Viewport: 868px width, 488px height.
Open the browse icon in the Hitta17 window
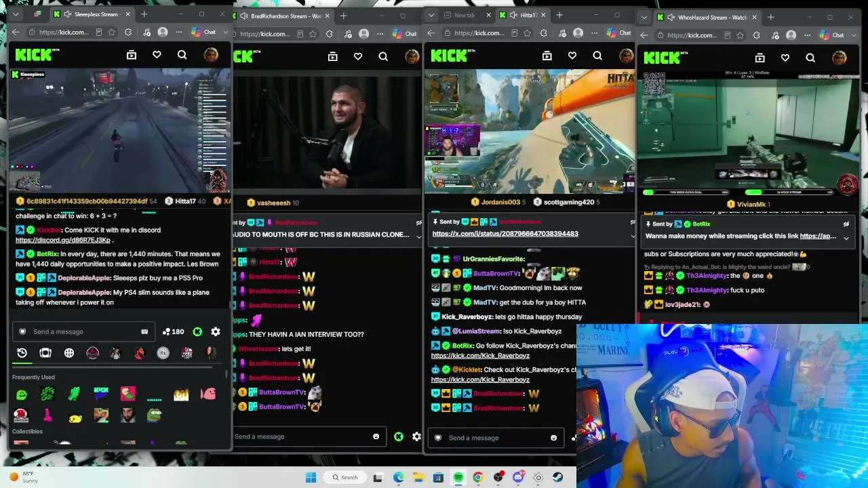pos(547,56)
